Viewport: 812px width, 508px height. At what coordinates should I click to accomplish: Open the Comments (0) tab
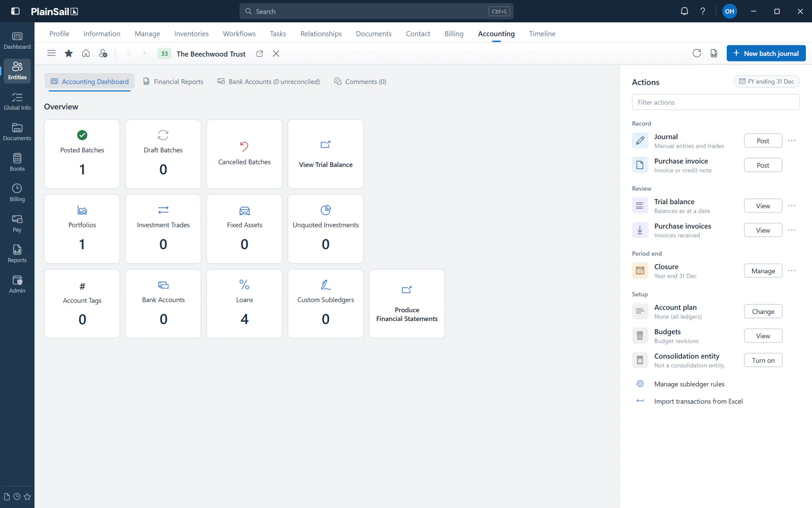360,81
